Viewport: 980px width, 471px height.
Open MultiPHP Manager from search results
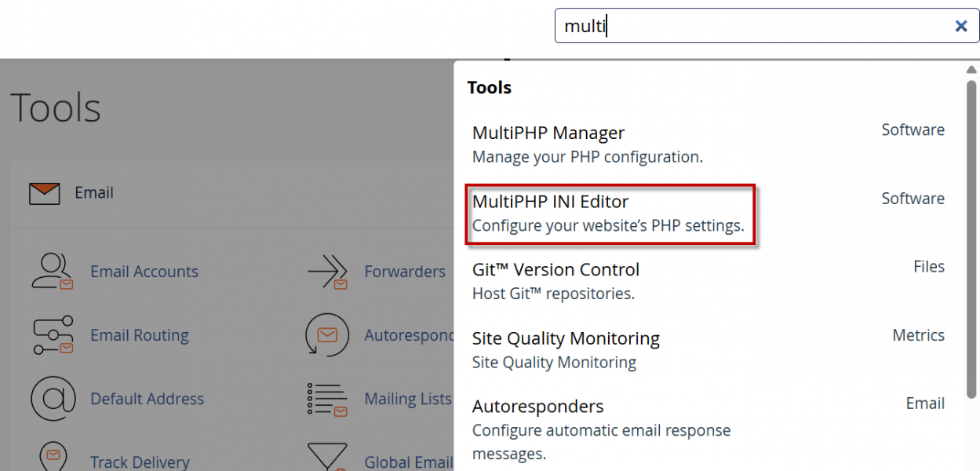point(548,133)
